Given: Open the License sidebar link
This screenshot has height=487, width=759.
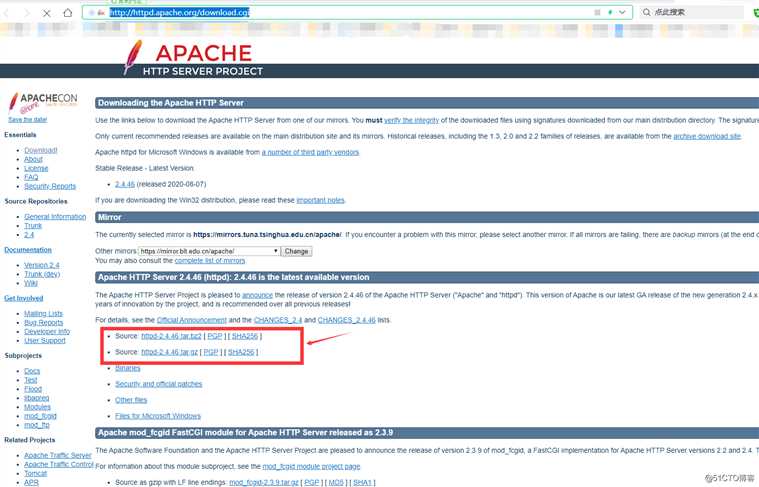Looking at the screenshot, I should click(36, 168).
